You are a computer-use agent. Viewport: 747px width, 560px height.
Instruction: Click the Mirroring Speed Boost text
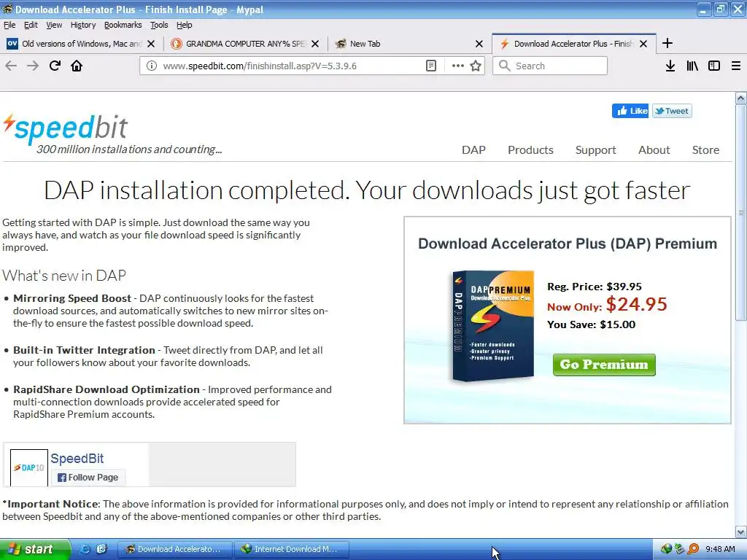coord(72,298)
